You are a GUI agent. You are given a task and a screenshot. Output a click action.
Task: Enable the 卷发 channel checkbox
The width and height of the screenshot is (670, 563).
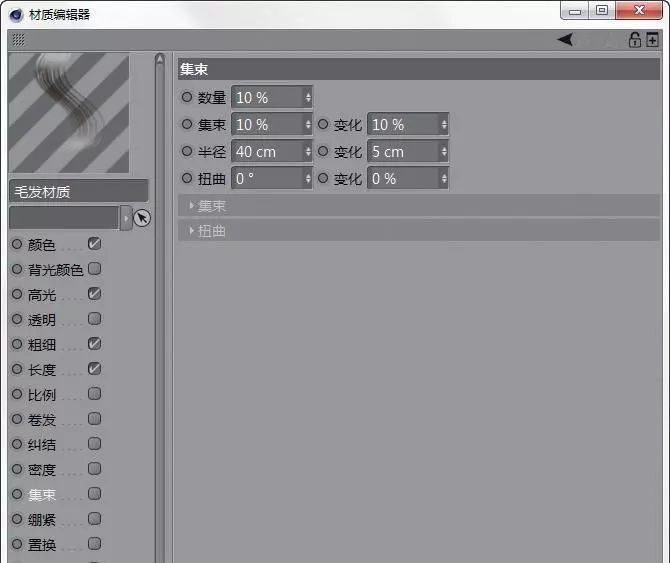tap(94, 419)
